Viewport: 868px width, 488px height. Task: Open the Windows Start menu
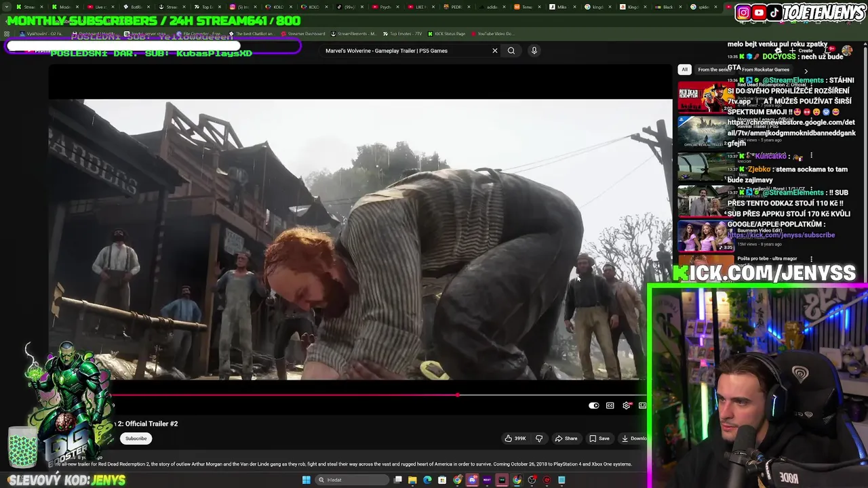307,480
